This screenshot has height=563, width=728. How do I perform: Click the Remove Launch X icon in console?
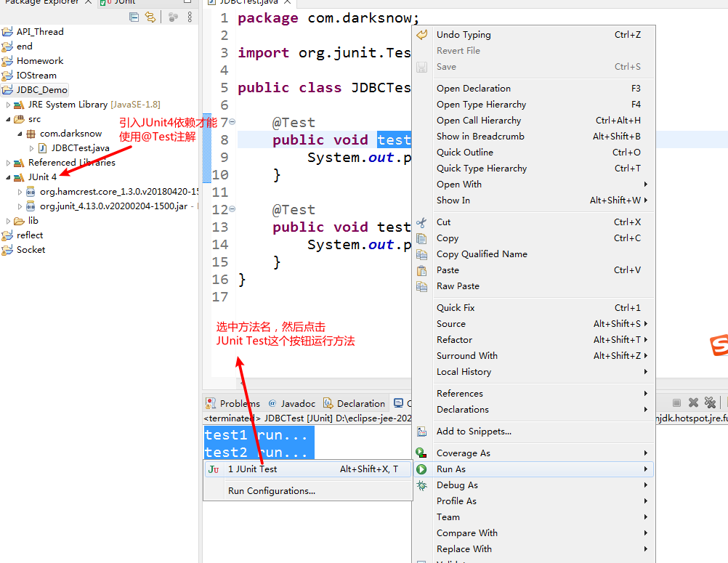tap(693, 402)
